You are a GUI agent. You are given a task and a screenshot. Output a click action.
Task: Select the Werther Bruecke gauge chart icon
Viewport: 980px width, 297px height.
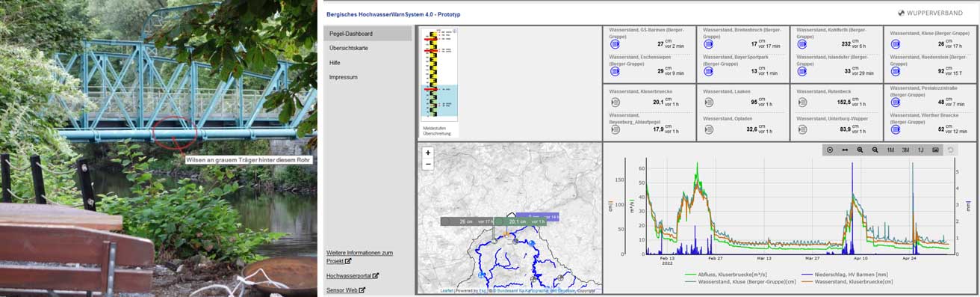pyautogui.click(x=896, y=129)
